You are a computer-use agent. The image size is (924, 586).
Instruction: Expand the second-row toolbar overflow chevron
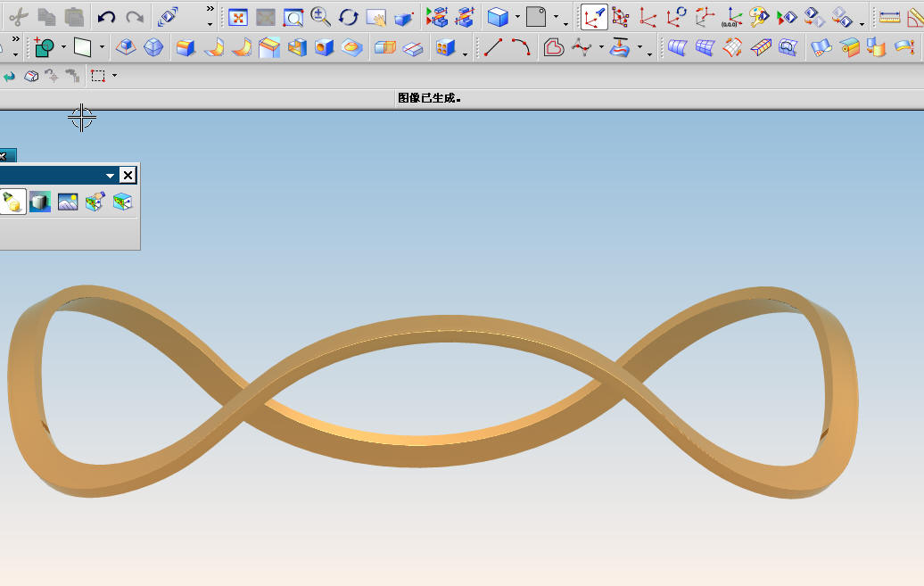click(x=15, y=39)
